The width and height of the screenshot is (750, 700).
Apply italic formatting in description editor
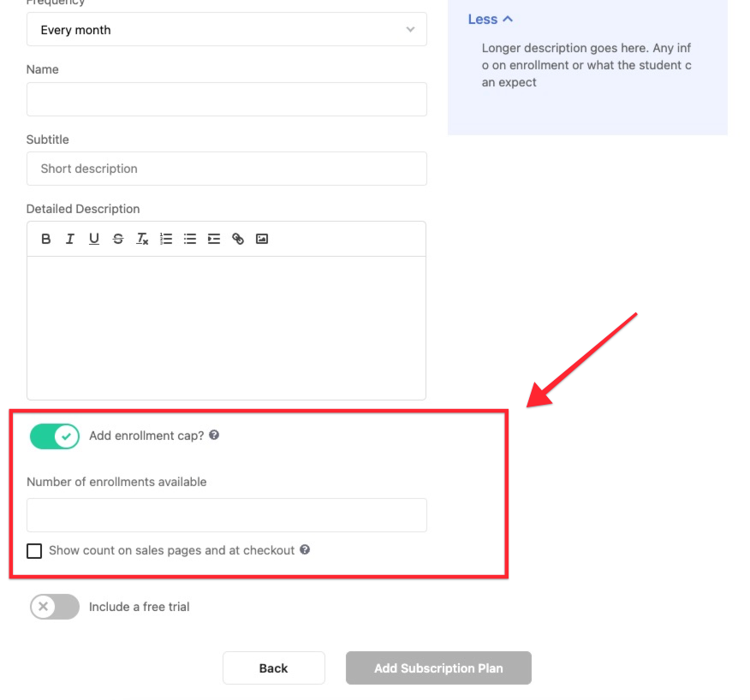point(70,239)
